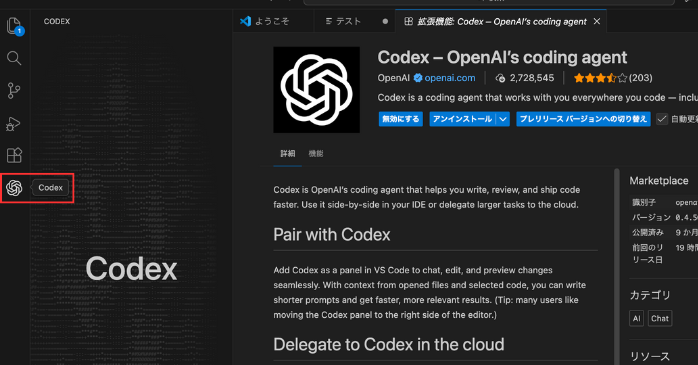Toggle the 自動更新 checkbox

[662, 119]
